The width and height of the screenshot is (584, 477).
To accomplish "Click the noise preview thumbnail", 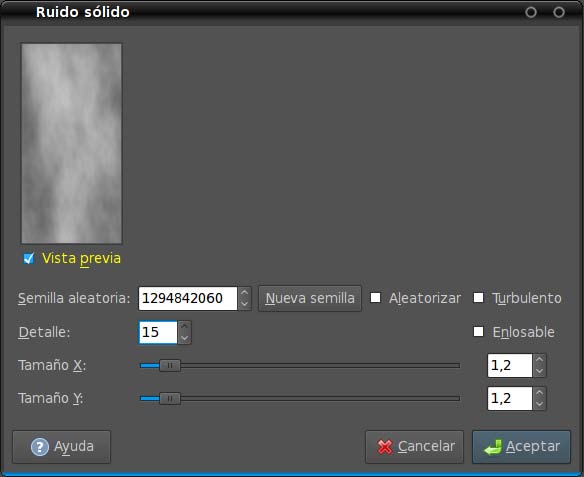I will pos(72,144).
